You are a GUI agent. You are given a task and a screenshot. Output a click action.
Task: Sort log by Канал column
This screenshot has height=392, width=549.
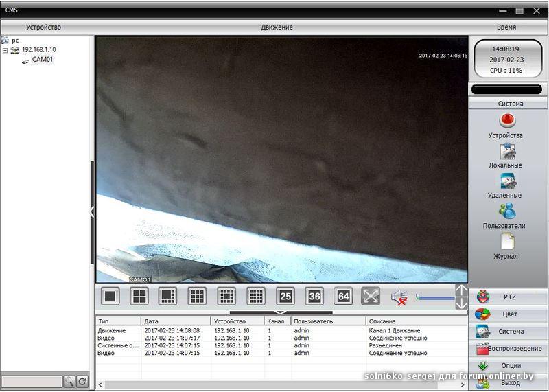tap(278, 321)
